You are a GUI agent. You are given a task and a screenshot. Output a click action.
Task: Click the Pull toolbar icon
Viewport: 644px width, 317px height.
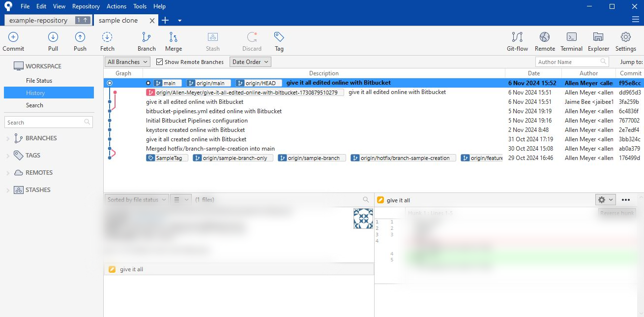click(x=53, y=37)
